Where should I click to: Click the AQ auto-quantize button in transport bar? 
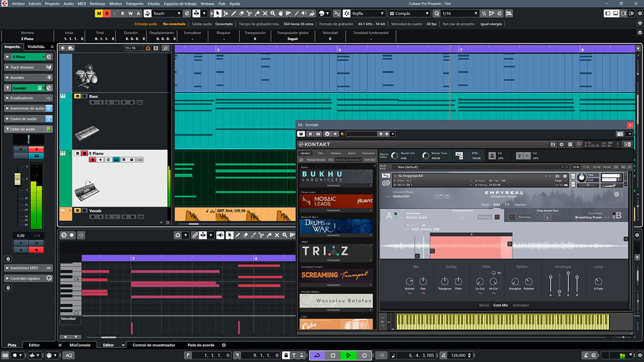pos(69,355)
